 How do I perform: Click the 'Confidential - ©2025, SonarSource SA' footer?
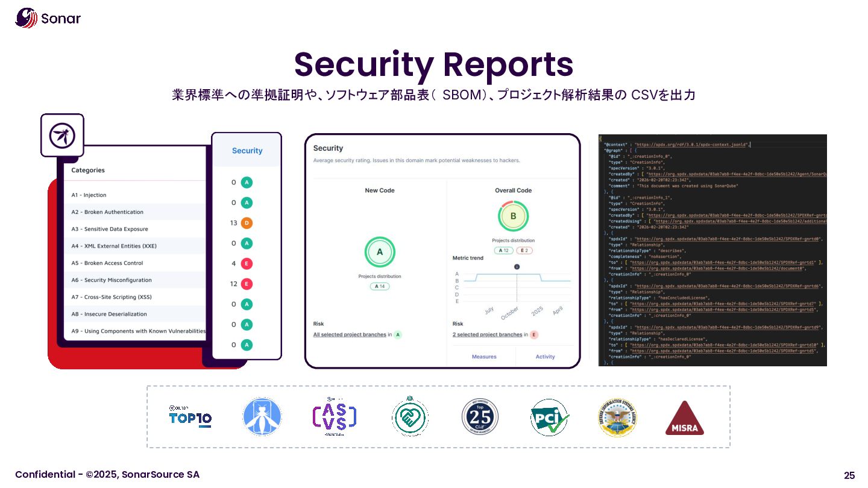107,474
